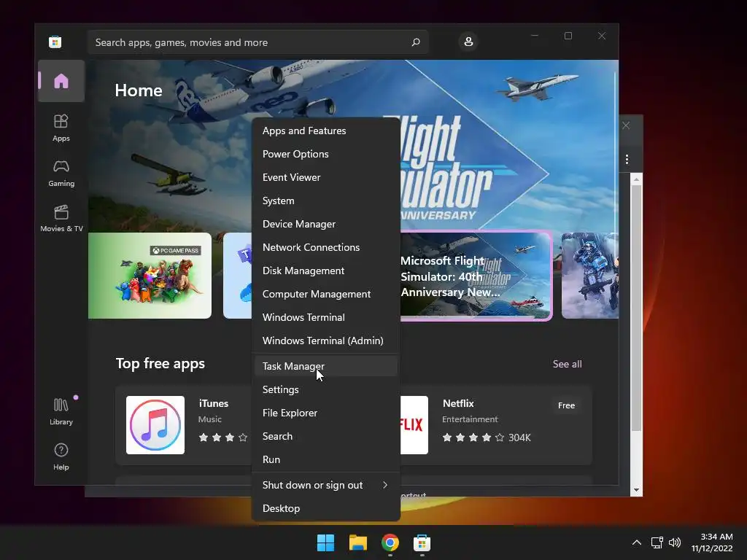Open Help in Store sidebar
The image size is (747, 560).
[61, 456]
